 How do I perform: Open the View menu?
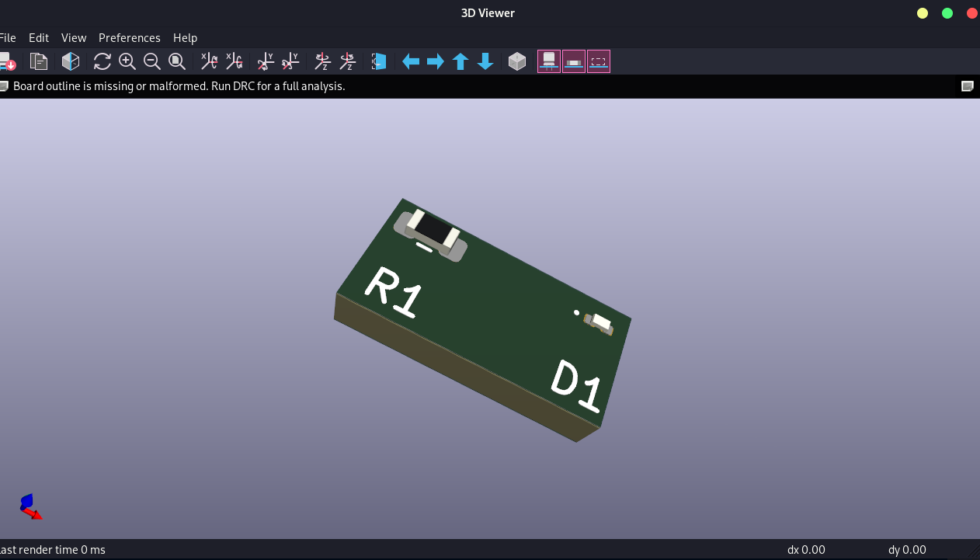(74, 37)
